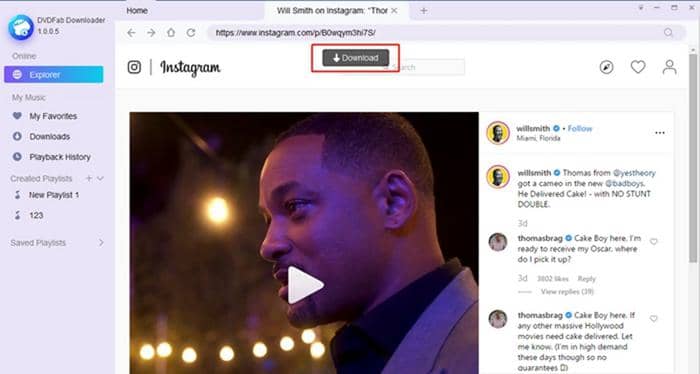Click the DVDFab Downloader logo icon
Viewport: 700px width, 374px height.
click(x=21, y=27)
